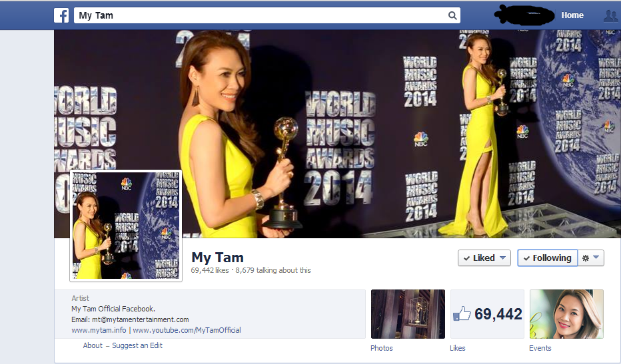Toggle the Liked button
621x364 pixels.
click(484, 258)
